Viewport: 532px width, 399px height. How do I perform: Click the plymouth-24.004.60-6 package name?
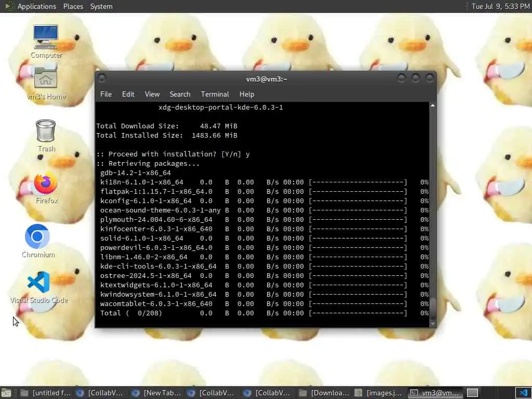[156, 220]
